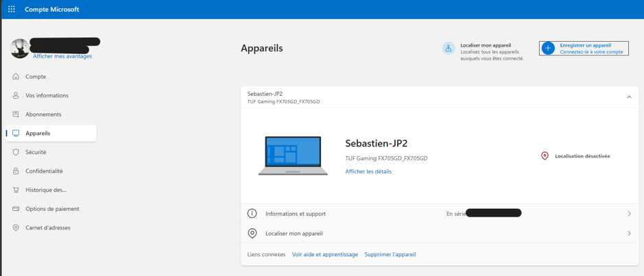Click the Localisation désactivée status text
This screenshot has width=644, height=276.
(582, 156)
